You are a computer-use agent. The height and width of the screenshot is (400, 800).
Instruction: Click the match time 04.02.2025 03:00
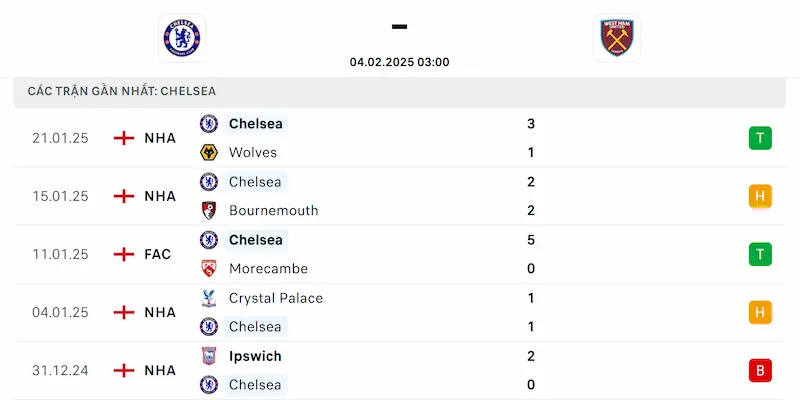(x=399, y=62)
